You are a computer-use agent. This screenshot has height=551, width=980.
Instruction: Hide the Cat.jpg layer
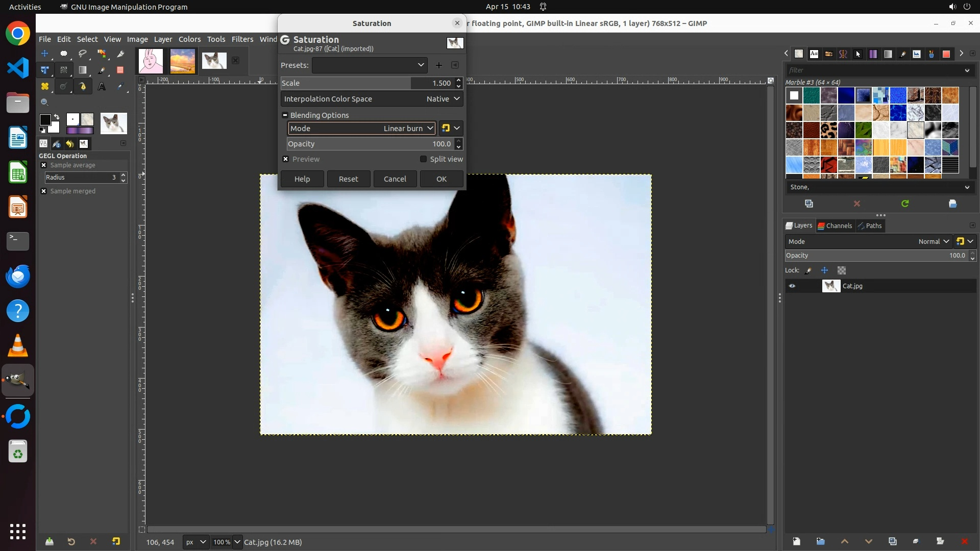(792, 286)
